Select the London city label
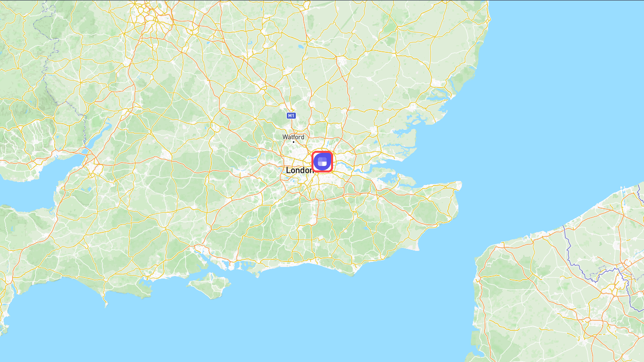The width and height of the screenshot is (644, 362). pyautogui.click(x=299, y=170)
